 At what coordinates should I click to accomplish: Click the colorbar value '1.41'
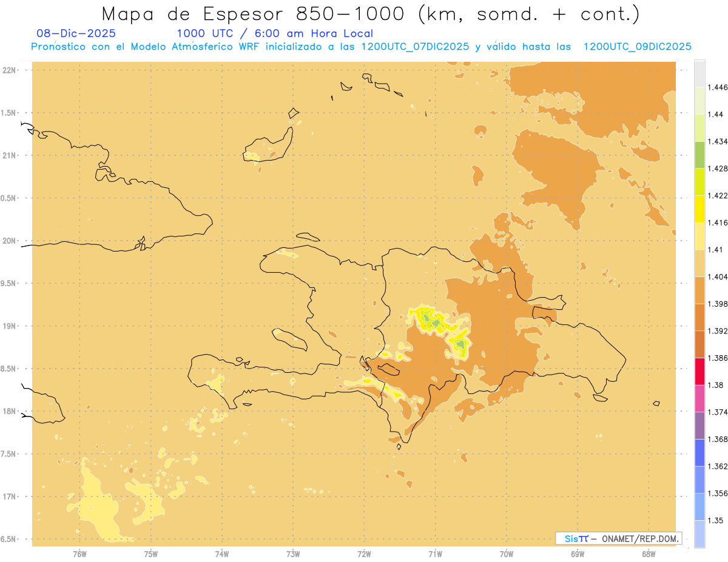pos(715,250)
